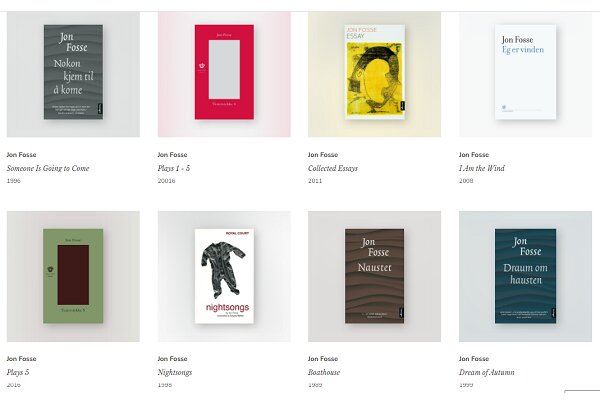Open the Collected Essays title link
Image resolution: width=600 pixels, height=400 pixels.
pos(333,168)
